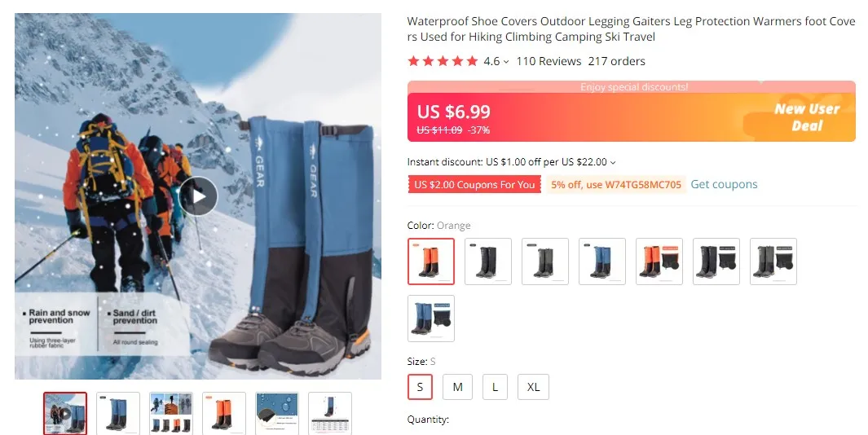The width and height of the screenshot is (868, 435).
Task: Open the 110 Reviews link
Action: tap(549, 61)
